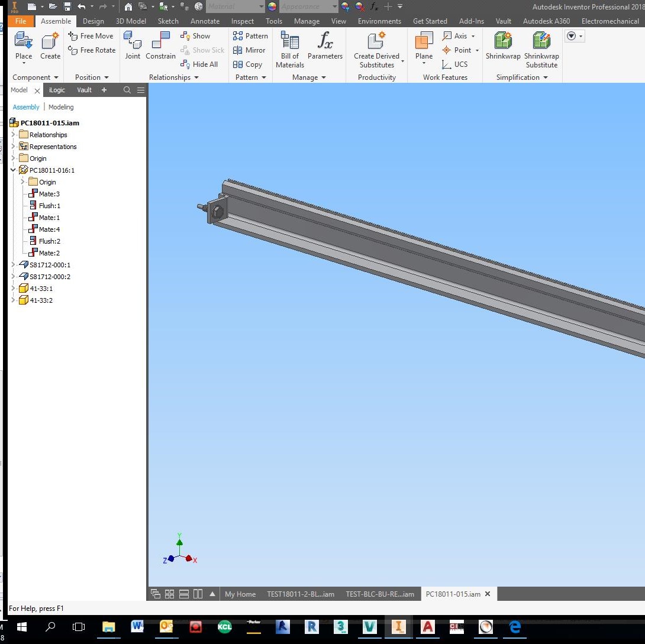Click the Create component tool
The width and height of the screenshot is (645, 644).
pos(50,47)
